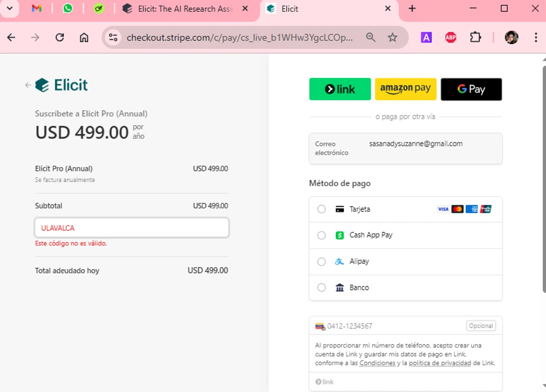
Task: Open the política de privacidad link
Action: point(440,363)
